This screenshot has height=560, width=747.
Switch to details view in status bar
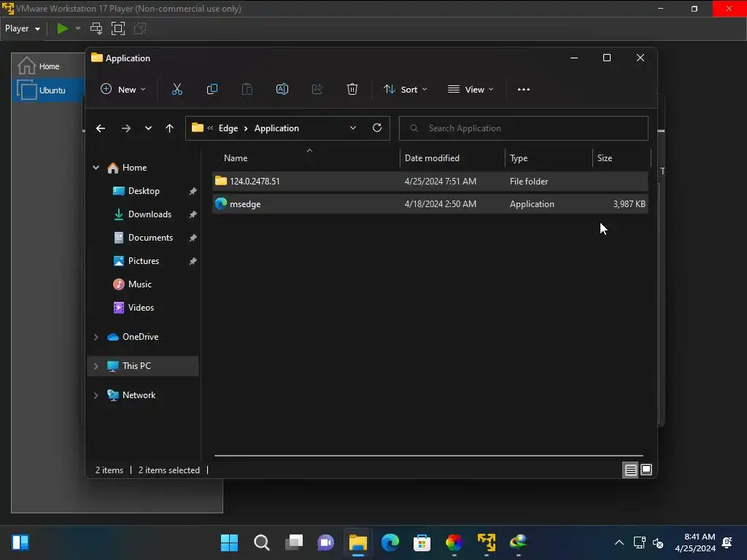(630, 470)
